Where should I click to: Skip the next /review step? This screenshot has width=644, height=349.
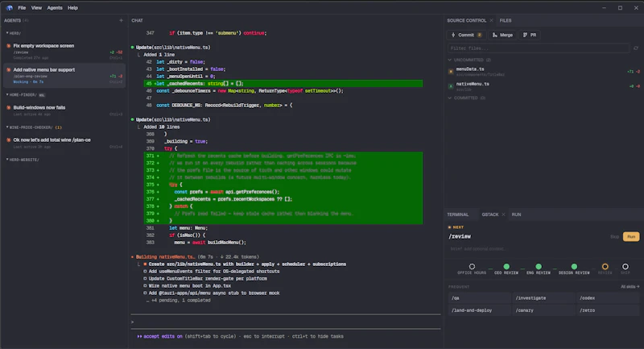[x=614, y=237]
